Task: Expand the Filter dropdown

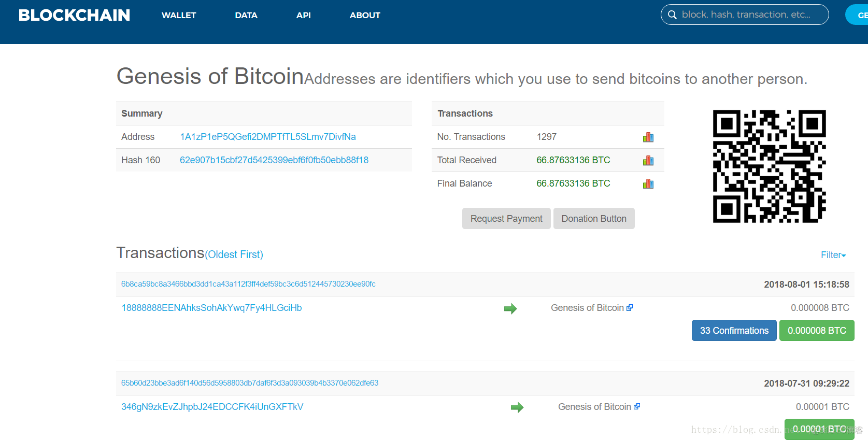Action: pos(833,255)
